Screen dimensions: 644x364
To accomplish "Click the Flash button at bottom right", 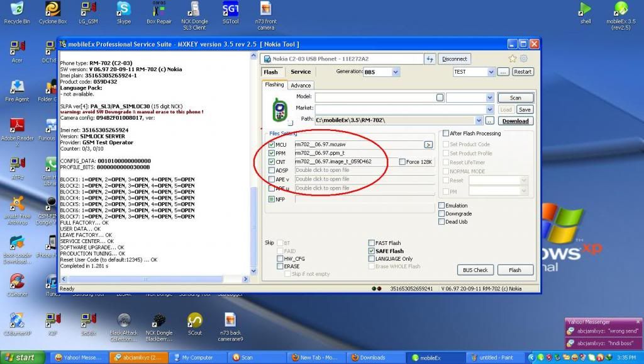I will [515, 270].
